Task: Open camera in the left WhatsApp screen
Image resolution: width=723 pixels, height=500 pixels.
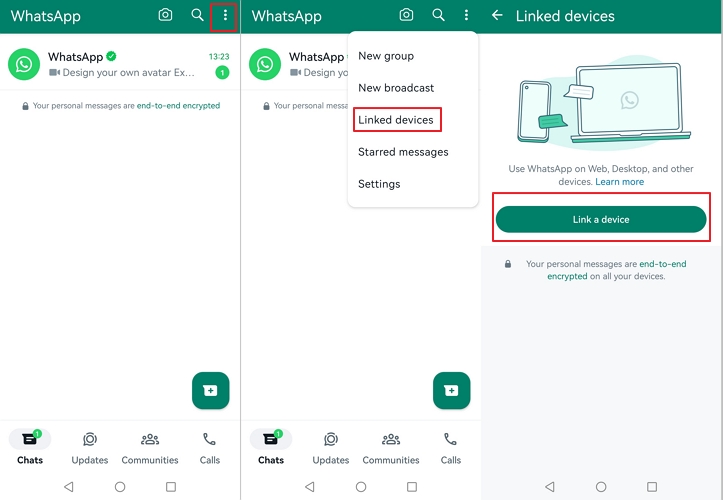Action: coord(165,15)
